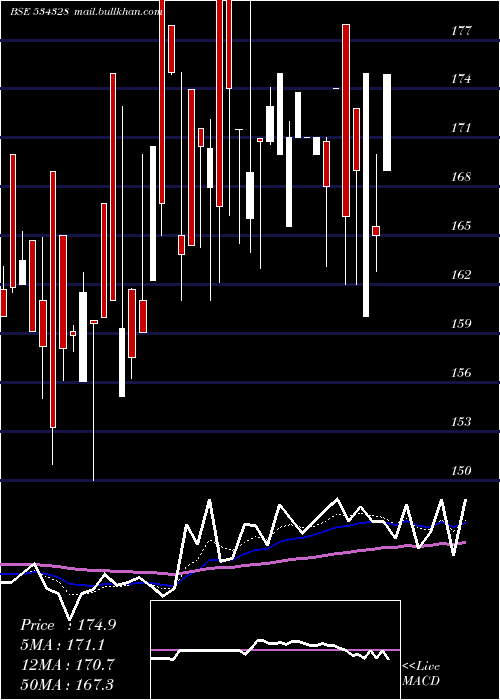Viewport: 500px width, 700px height.
Task: Click the 5MA : 171.1 value
Action: point(63,645)
